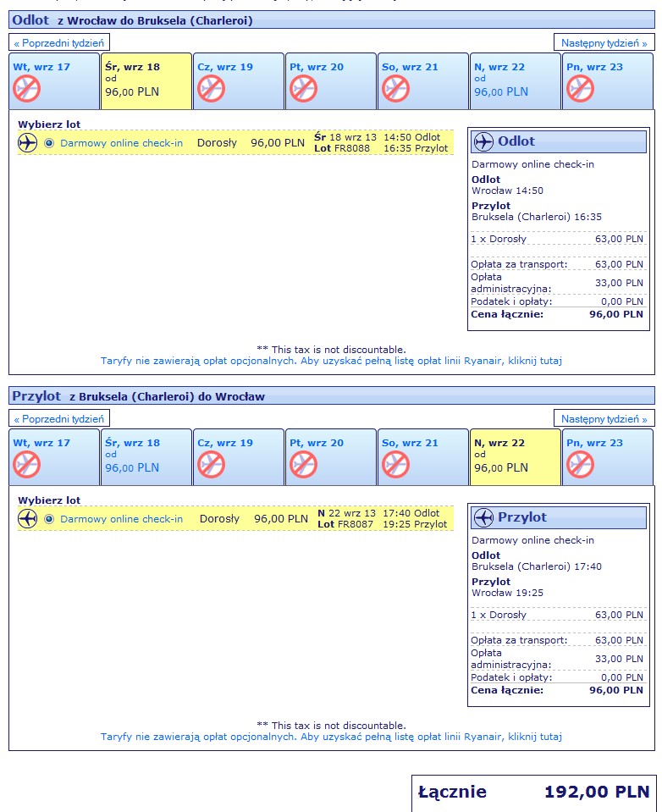Click no-flight icon on outbound Pt, wrz 20

pyautogui.click(x=303, y=89)
